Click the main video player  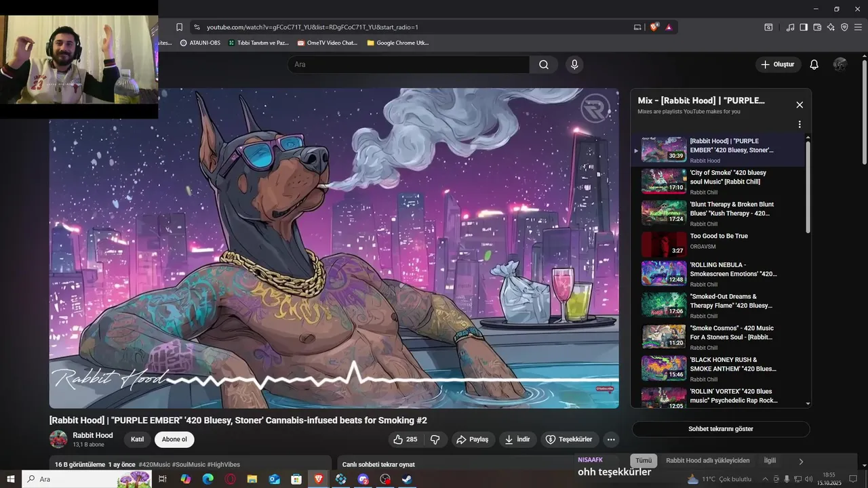pos(334,248)
